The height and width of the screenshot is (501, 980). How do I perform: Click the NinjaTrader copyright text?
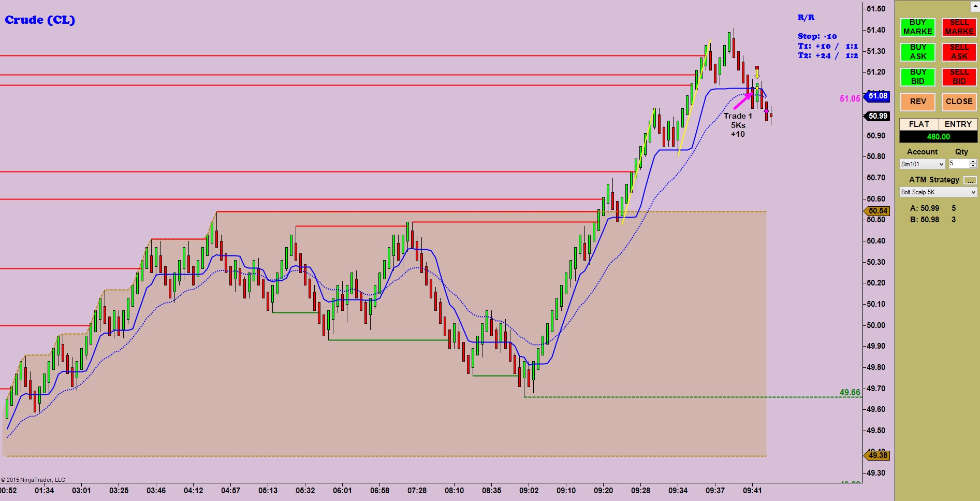coord(33,480)
